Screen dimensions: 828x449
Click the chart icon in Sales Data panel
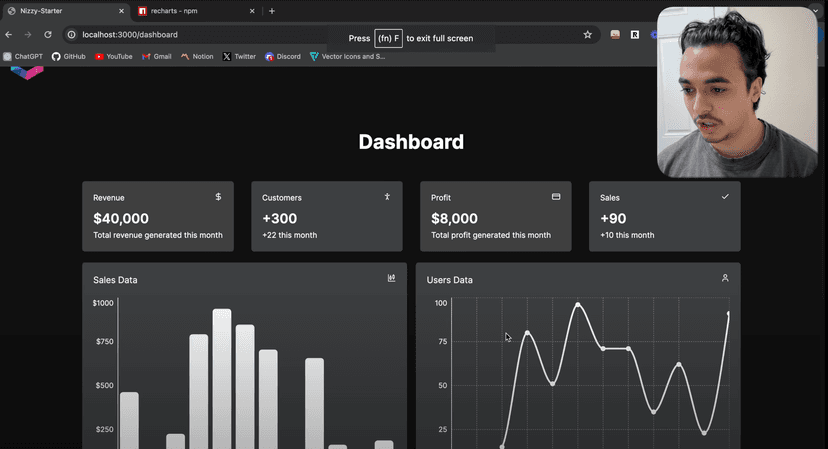391,278
